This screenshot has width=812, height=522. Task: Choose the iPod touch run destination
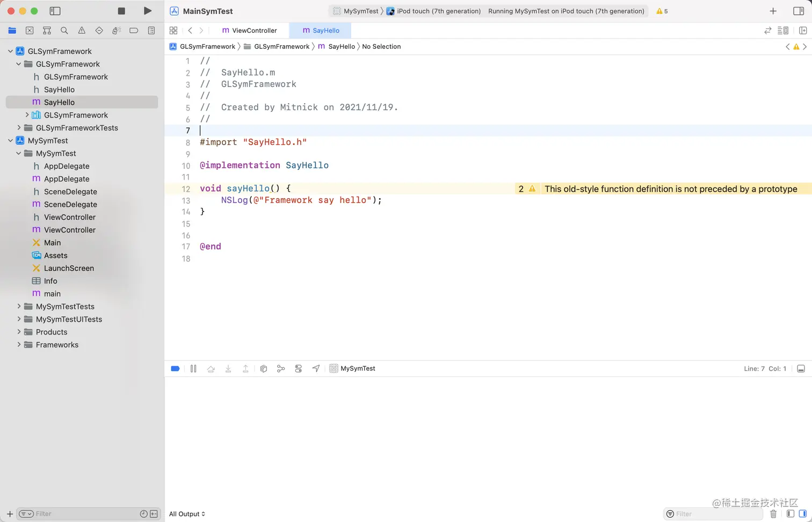tap(433, 11)
